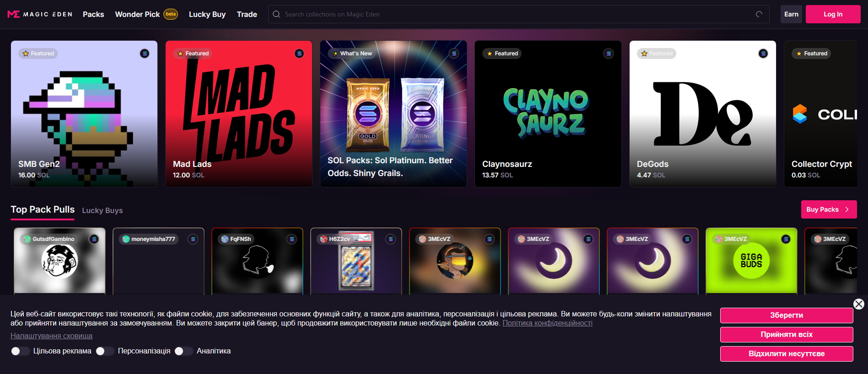The image size is (868, 374).
Task: Click the Solana icon on FqFNSh pull
Action: [x=291, y=239]
